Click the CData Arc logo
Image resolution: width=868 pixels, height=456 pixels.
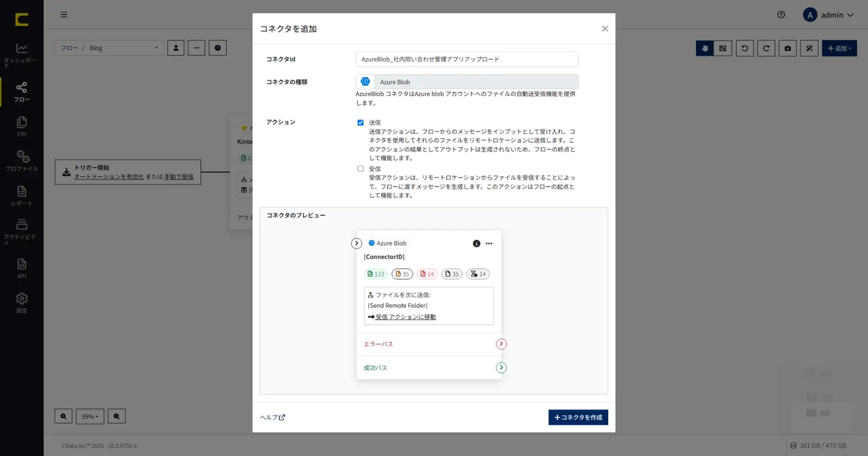[x=22, y=19]
